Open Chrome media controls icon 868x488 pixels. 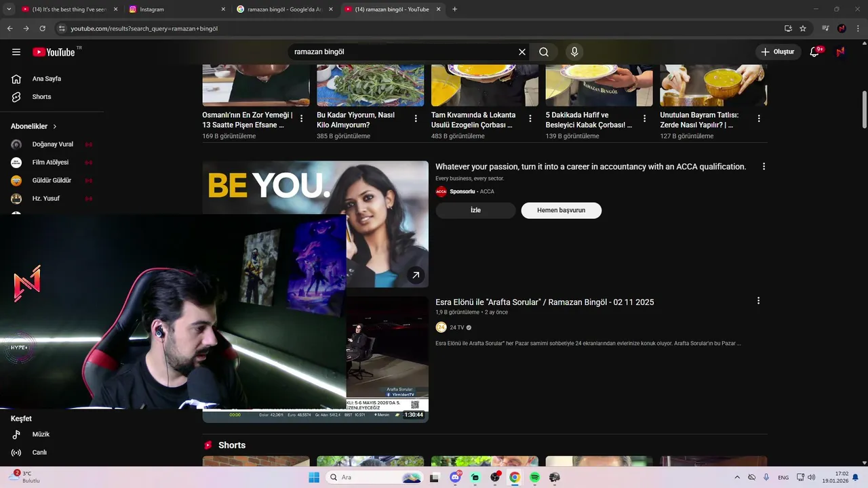(x=825, y=28)
